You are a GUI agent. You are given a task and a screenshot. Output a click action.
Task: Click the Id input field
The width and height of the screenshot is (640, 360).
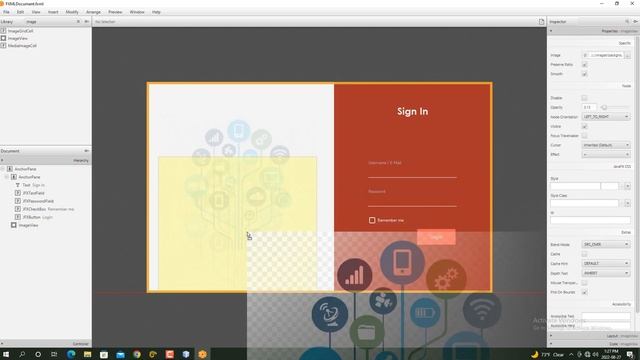tap(590, 220)
